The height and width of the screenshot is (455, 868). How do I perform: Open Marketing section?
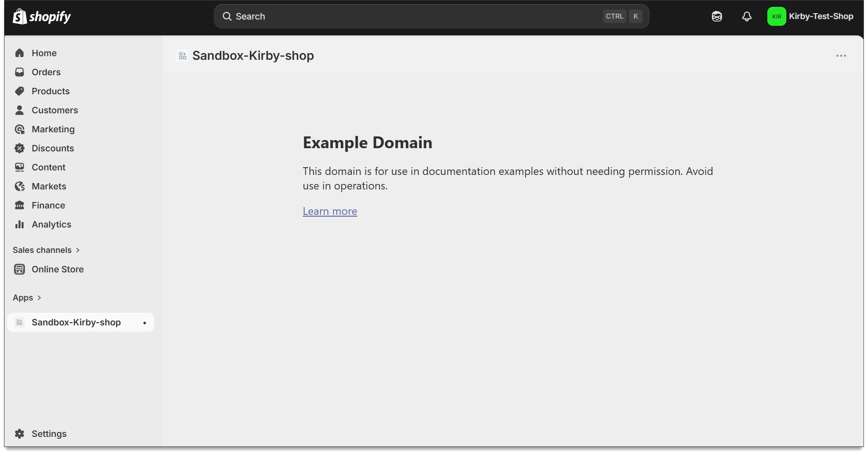click(81, 129)
